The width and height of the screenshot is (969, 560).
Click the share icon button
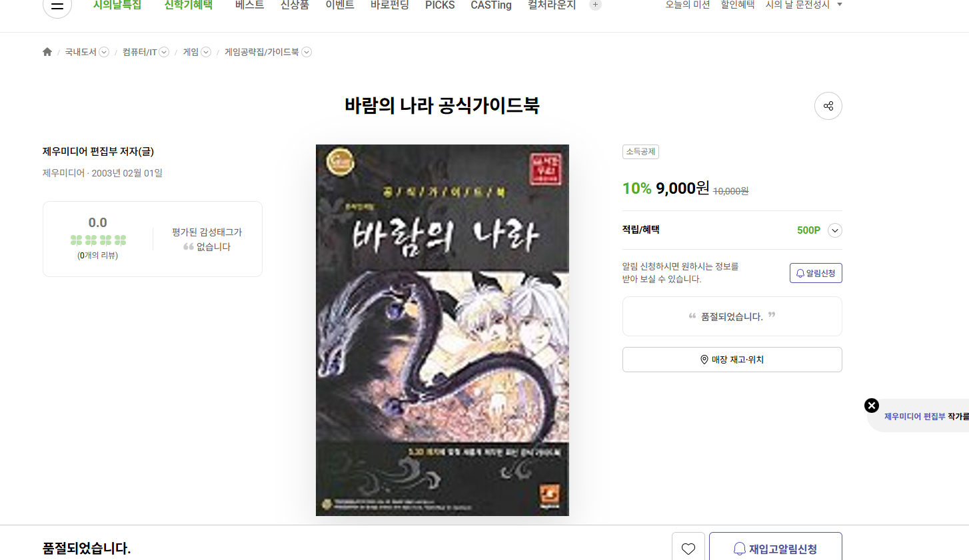(828, 106)
